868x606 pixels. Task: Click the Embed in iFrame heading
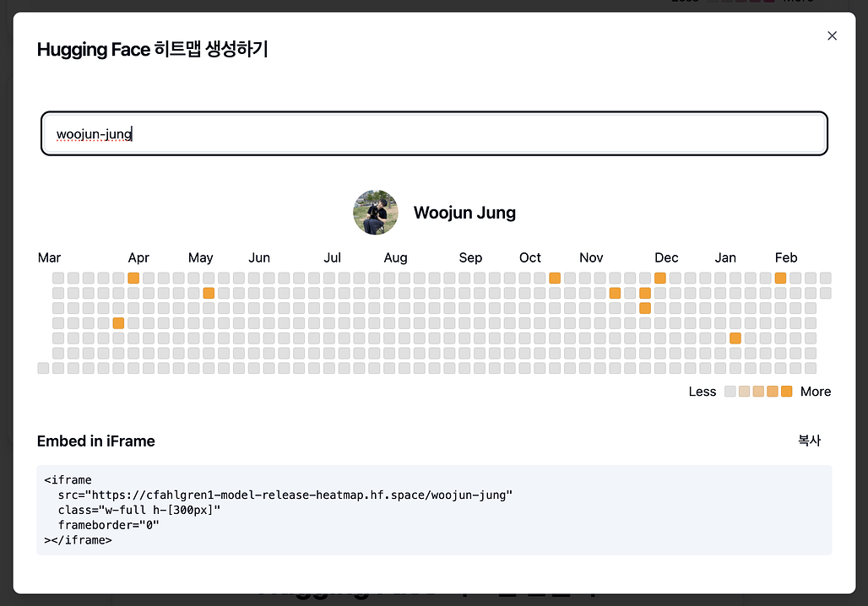[96, 441]
